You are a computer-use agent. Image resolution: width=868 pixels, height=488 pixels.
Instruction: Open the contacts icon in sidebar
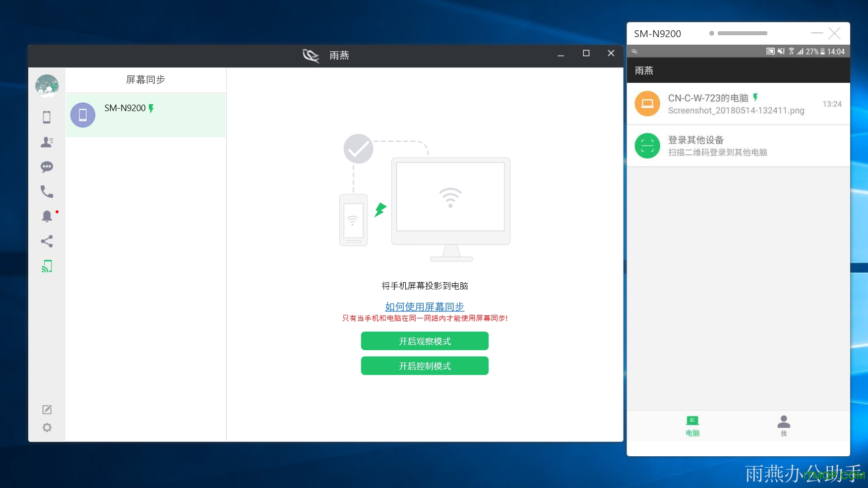47,142
